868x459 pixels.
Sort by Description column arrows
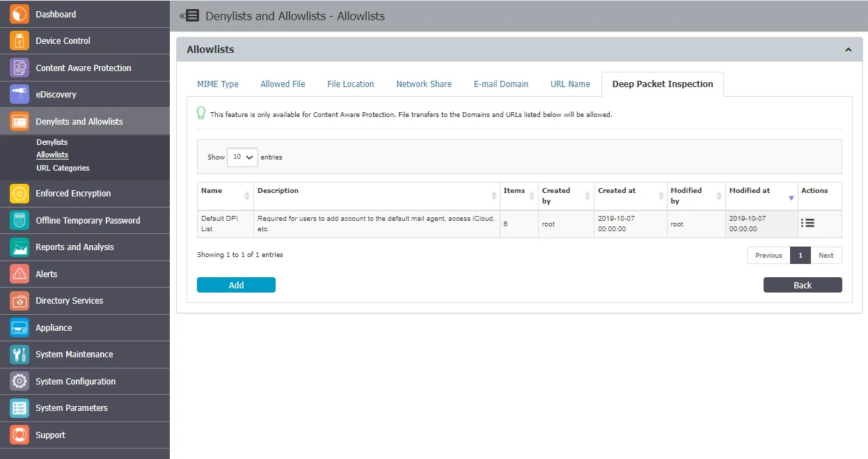click(494, 196)
